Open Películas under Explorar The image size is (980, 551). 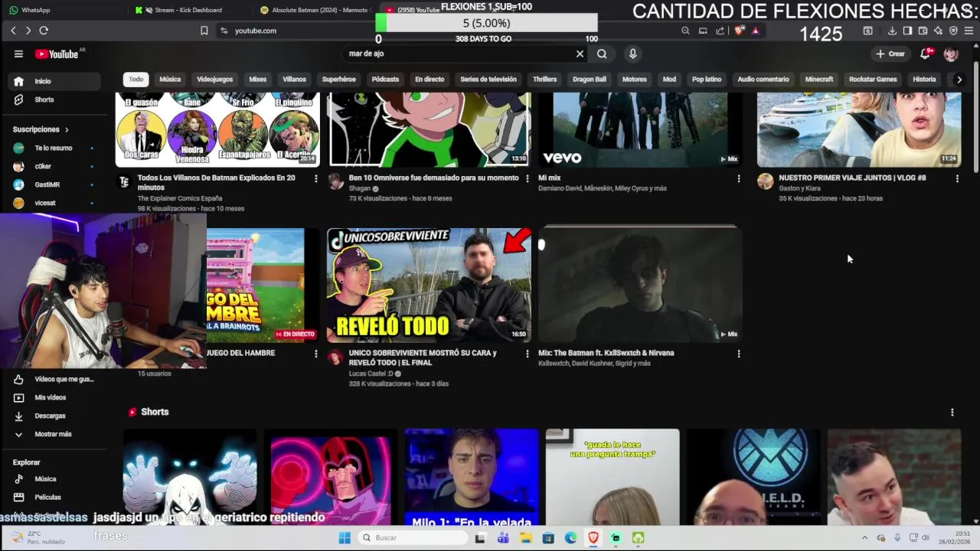(x=54, y=497)
